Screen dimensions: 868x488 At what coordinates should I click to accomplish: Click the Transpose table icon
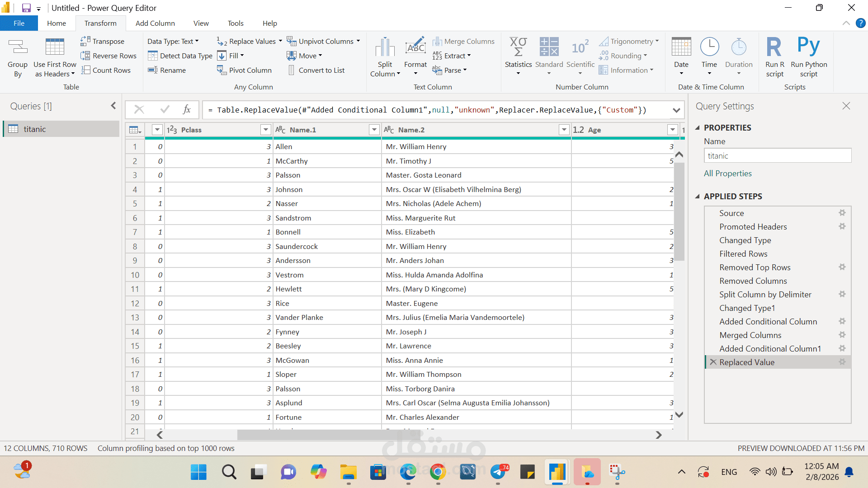[x=85, y=41]
